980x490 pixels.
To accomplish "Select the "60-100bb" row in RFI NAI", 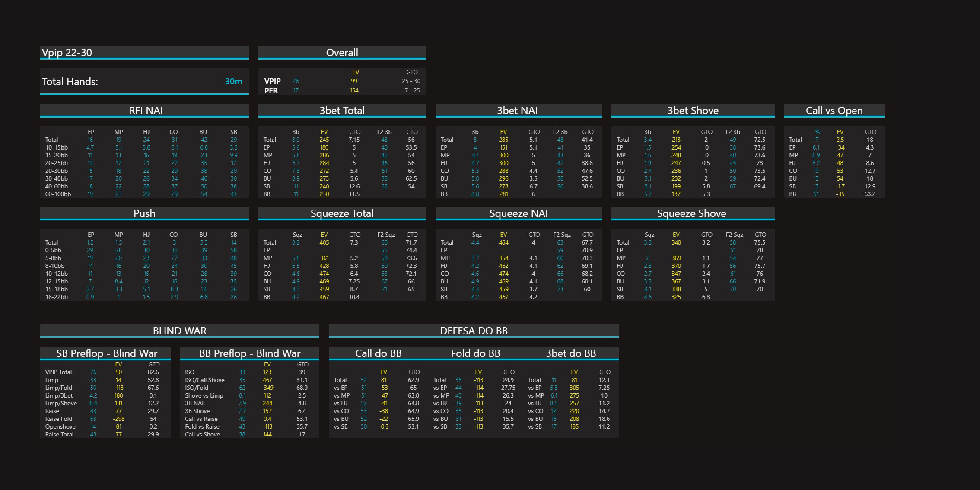I will 144,194.
